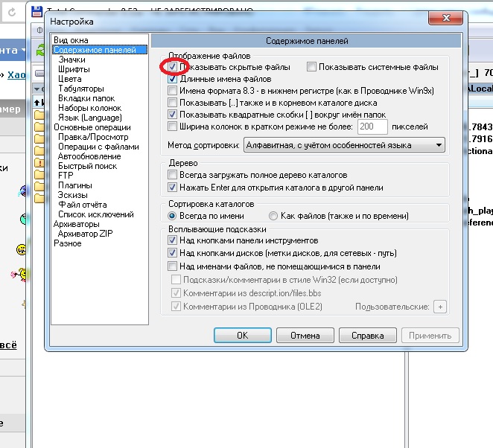Open 'Файл отчёта' settings page
The width and height of the screenshot is (493, 448).
pos(83,205)
